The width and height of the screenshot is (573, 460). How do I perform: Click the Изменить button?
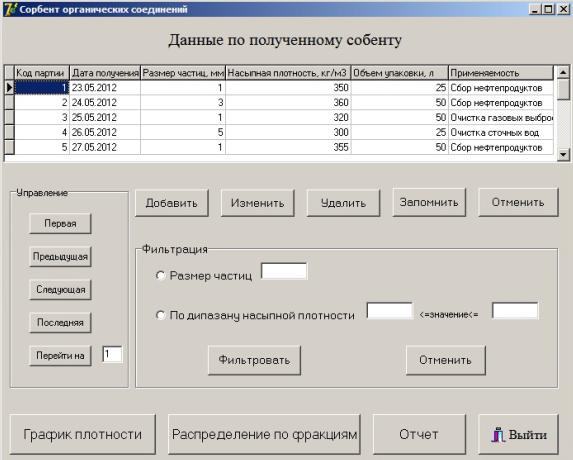(x=258, y=203)
